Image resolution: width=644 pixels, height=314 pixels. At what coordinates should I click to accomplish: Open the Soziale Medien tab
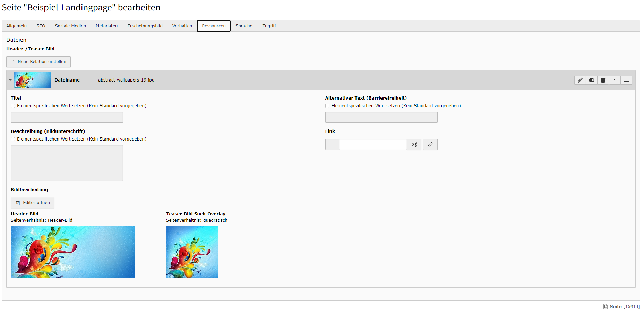coord(70,26)
